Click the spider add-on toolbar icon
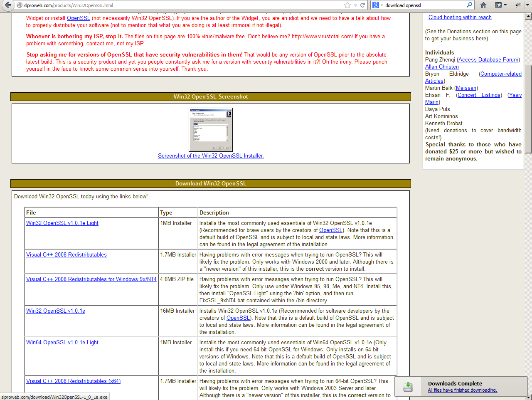Image resolution: width=532 pixels, height=400 pixels. (x=518, y=5)
